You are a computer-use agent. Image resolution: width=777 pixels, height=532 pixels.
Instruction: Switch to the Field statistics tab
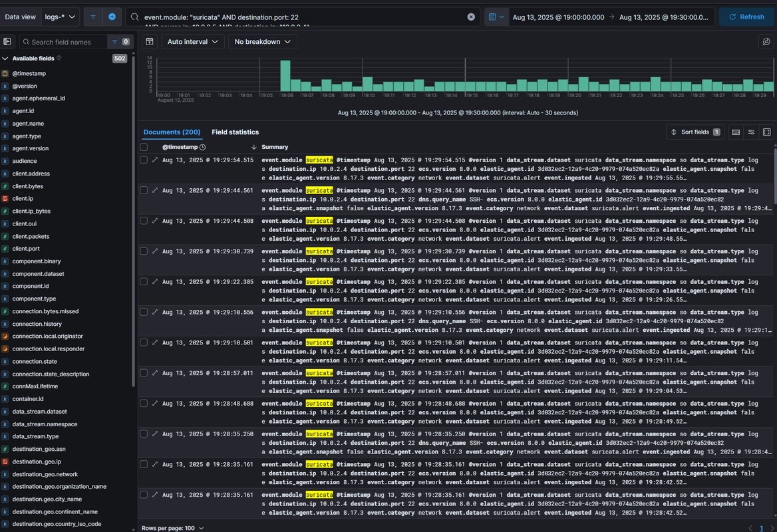coord(235,132)
